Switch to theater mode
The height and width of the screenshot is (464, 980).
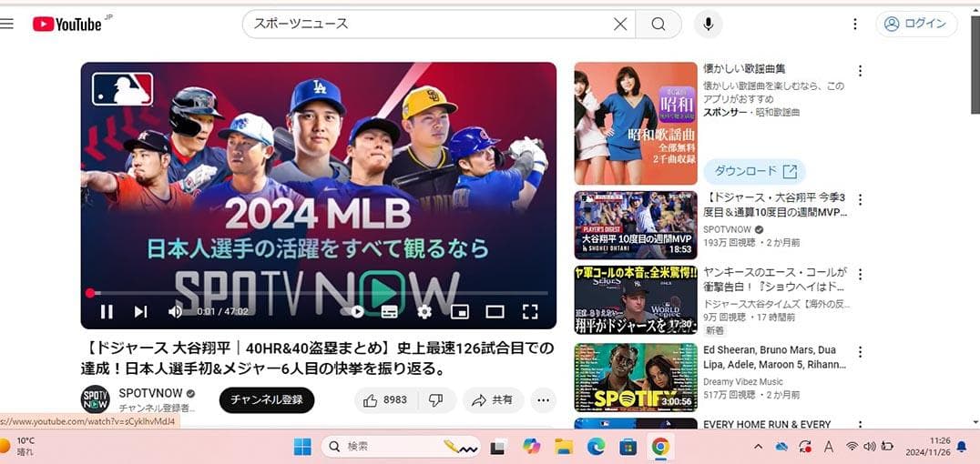tap(495, 311)
